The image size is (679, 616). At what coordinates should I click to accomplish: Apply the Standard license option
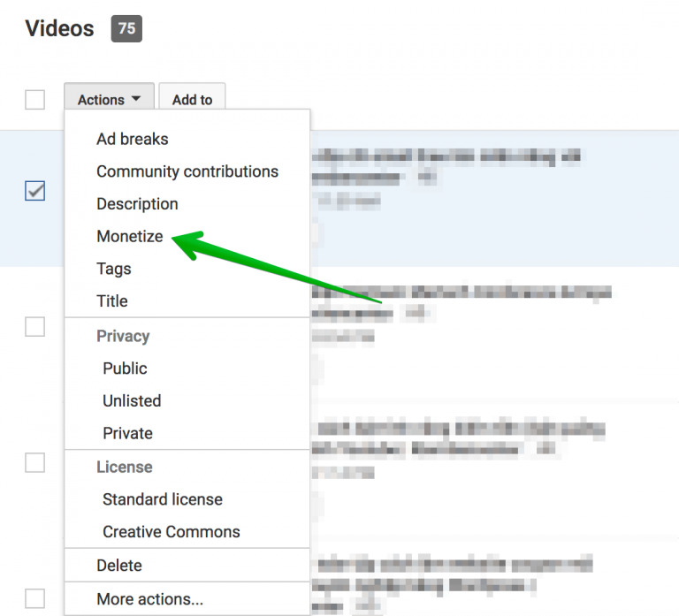162,499
